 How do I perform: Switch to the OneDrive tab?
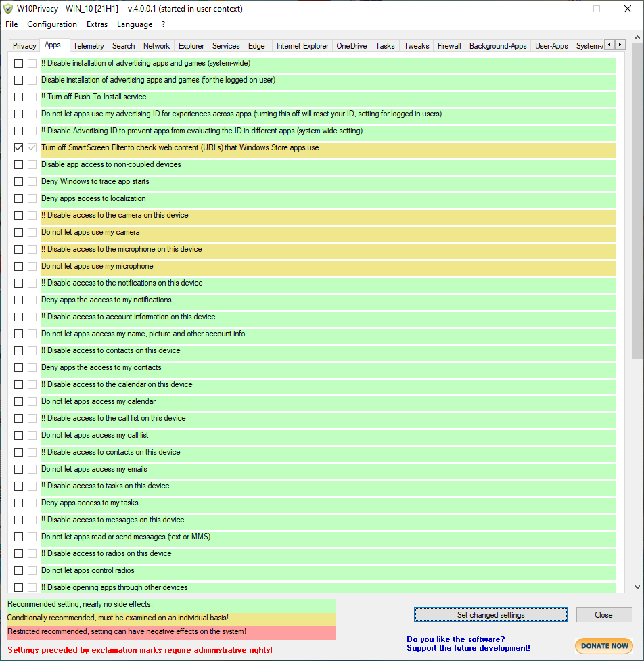click(352, 46)
